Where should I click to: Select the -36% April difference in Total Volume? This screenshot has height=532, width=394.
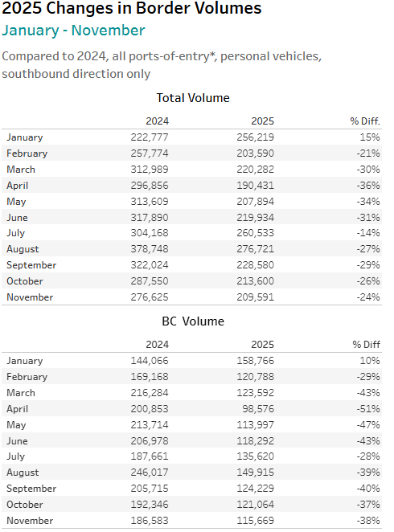pos(368,186)
